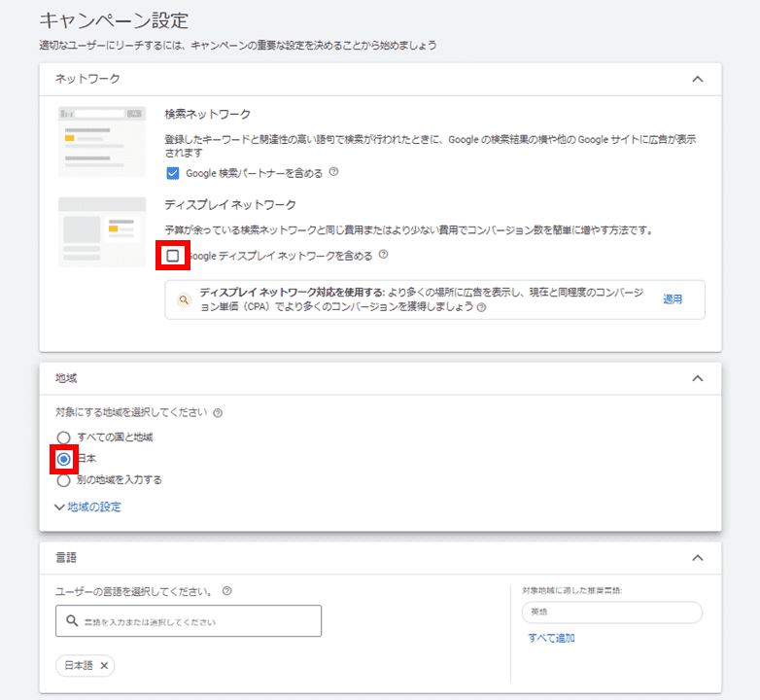Choose 別の地域を入力する radio option
The image size is (760, 700).
click(64, 479)
